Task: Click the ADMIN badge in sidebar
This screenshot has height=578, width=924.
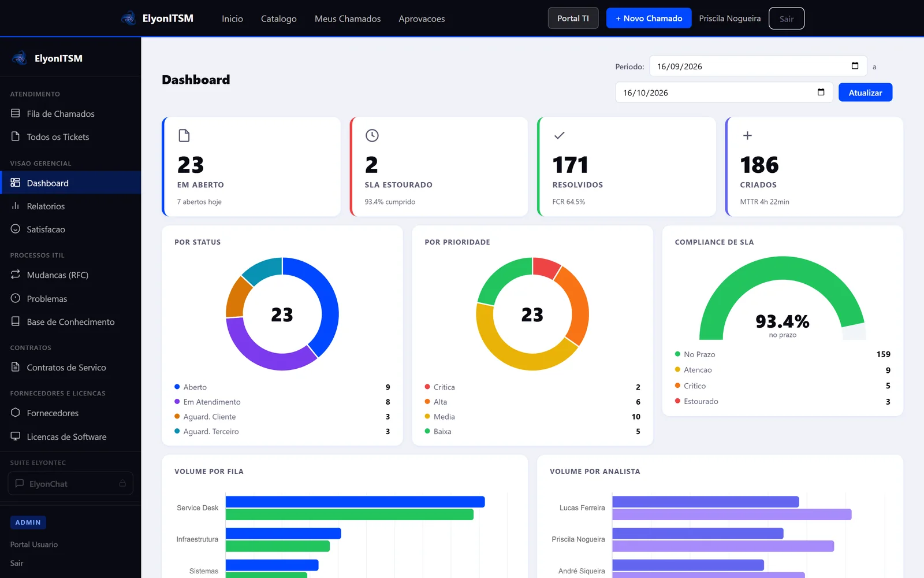Action: (x=28, y=523)
